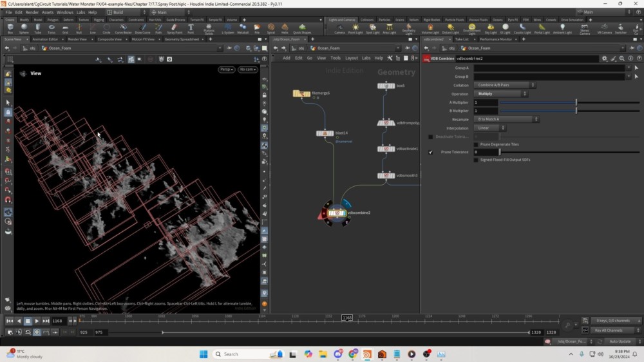644x362 pixels.
Task: Click the Ocean_Foam path in scene view
Action: [x=60, y=48]
